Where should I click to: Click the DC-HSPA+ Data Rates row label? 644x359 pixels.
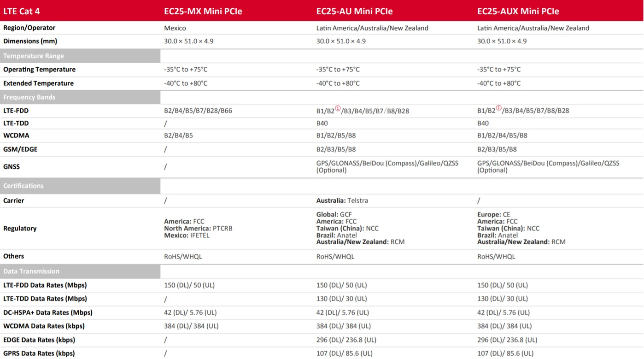tap(48, 312)
